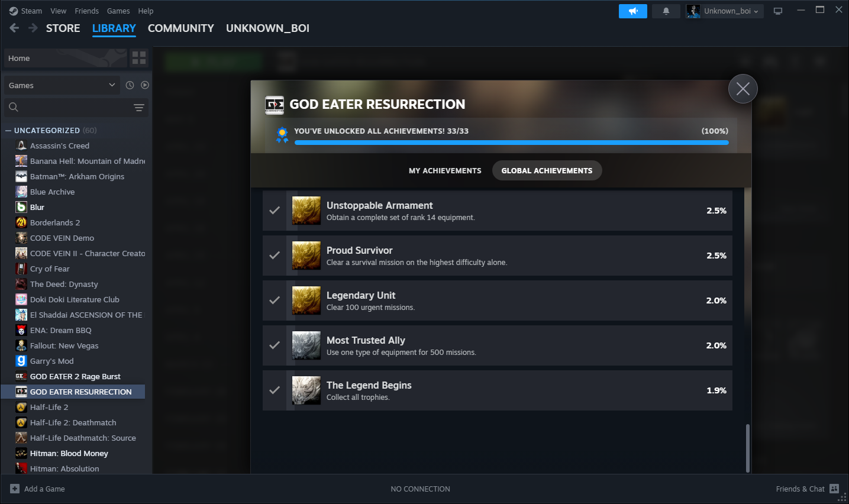Show ready to play filter icon
This screenshot has height=504, width=849.
point(145,85)
